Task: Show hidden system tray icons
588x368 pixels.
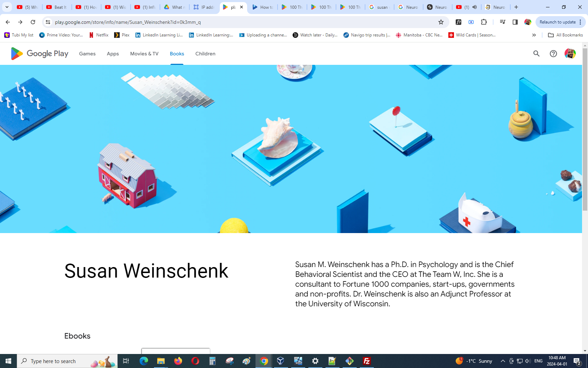Action: [503, 361]
